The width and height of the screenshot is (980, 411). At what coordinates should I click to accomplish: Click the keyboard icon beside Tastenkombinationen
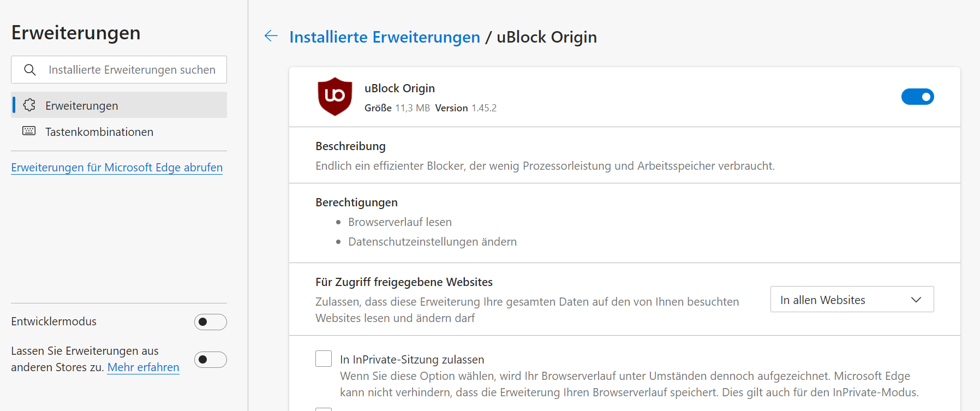pos(29,131)
